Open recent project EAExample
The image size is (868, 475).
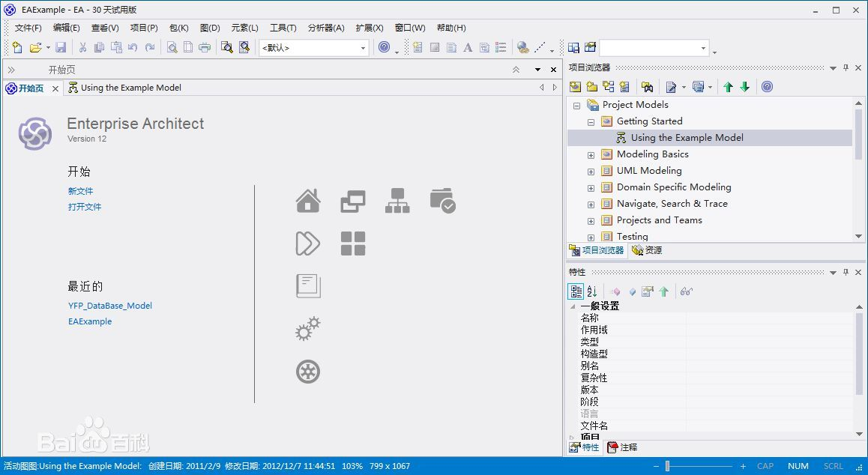click(x=90, y=321)
